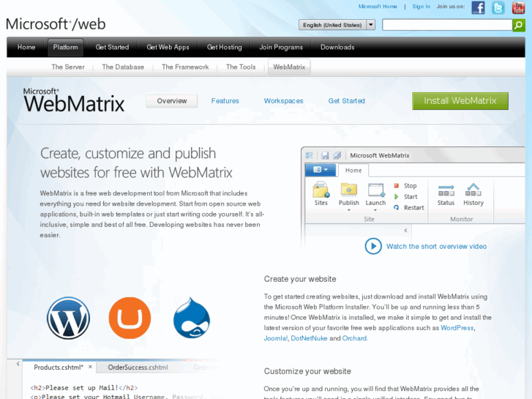Open the Get Started tab under WebMatrix
The width and height of the screenshot is (532, 399).
pos(346,101)
